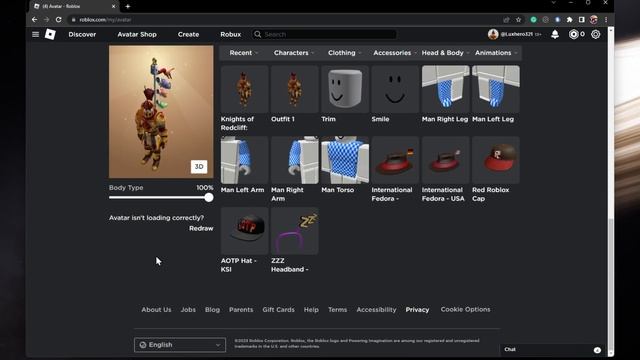Open the Gift Cards footer link
Image resolution: width=640 pixels, height=360 pixels.
click(278, 309)
